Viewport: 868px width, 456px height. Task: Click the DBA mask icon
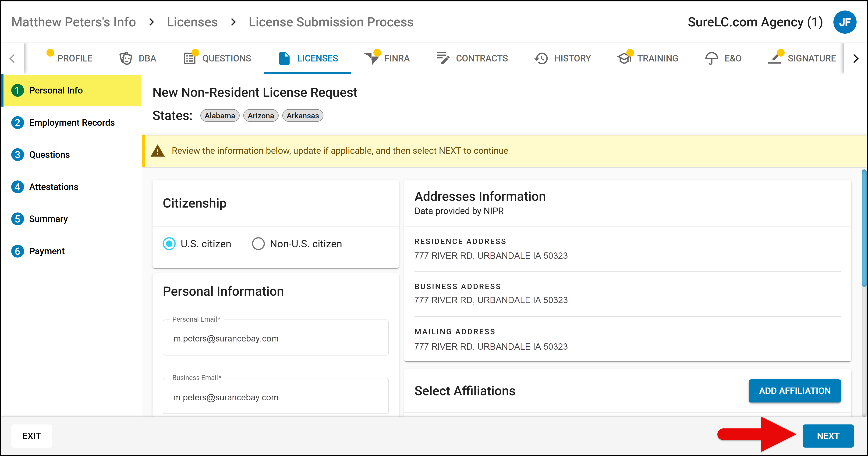[x=126, y=58]
